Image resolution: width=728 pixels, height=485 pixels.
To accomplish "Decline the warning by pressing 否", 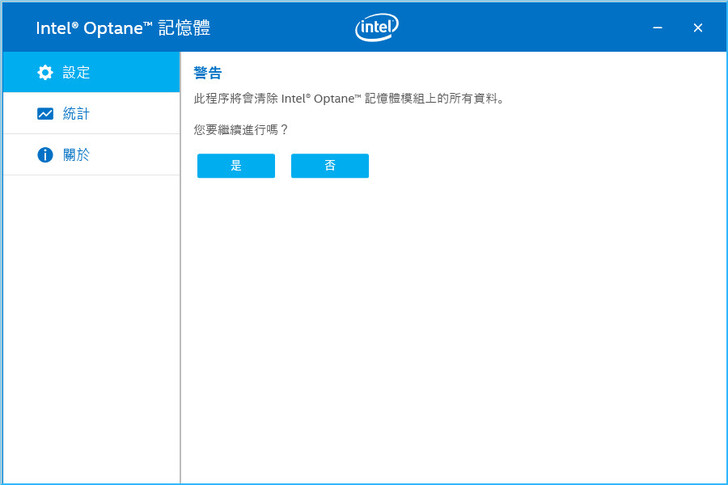I will click(x=330, y=166).
